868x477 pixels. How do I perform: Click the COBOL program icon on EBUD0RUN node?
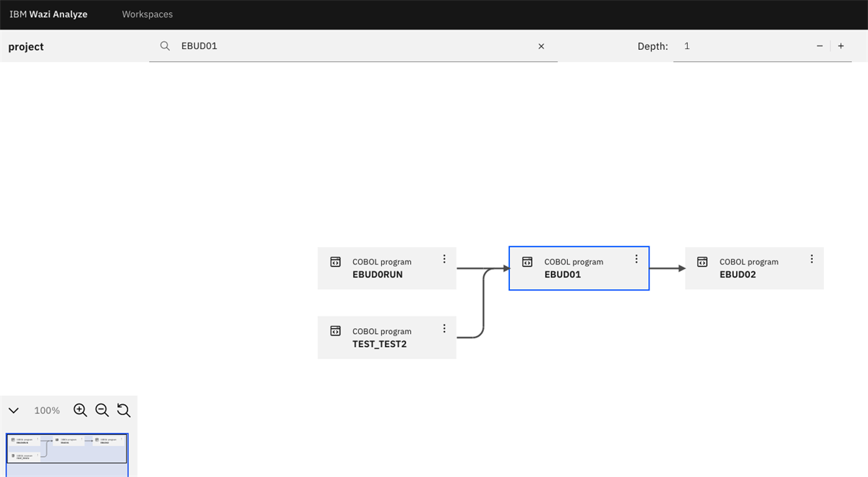pyautogui.click(x=336, y=262)
